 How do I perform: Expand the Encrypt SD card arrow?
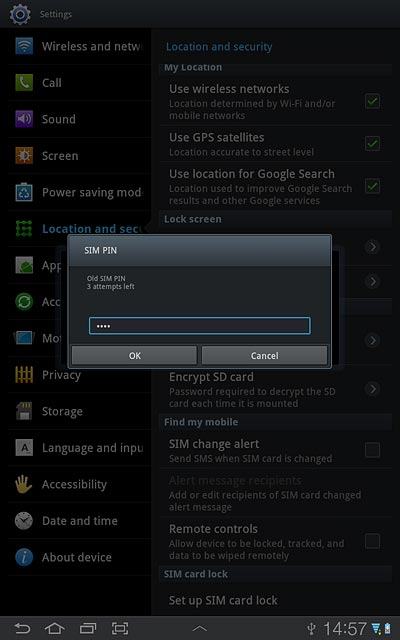click(x=372, y=389)
